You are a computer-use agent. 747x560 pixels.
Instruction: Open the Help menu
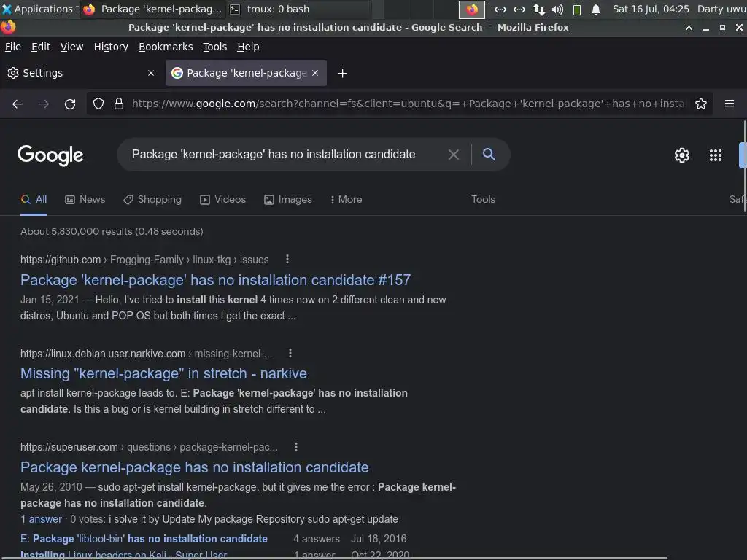[x=248, y=47]
